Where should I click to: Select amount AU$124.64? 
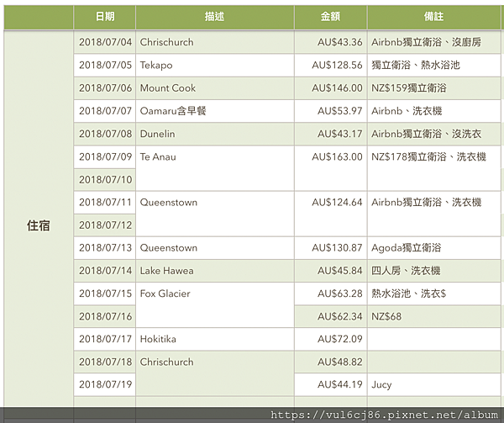point(331,214)
